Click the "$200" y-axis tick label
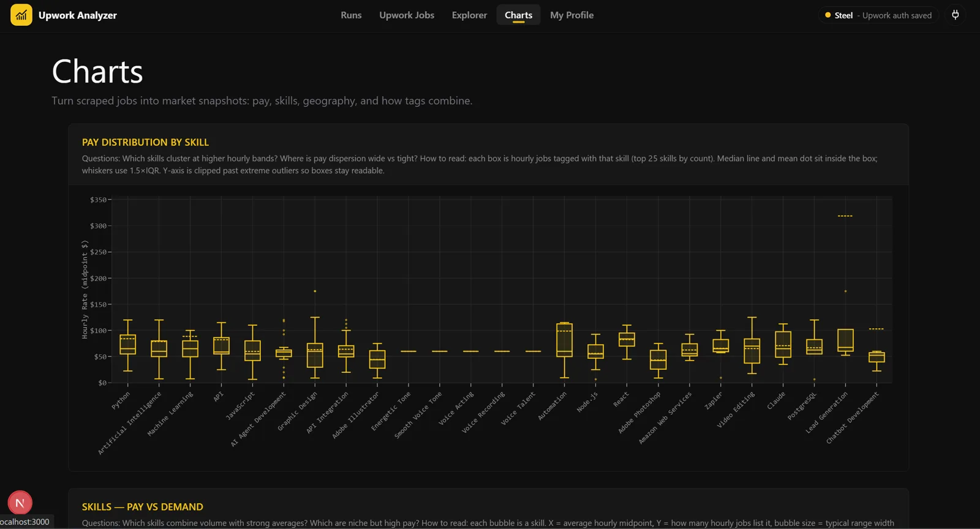The height and width of the screenshot is (529, 980). point(98,279)
